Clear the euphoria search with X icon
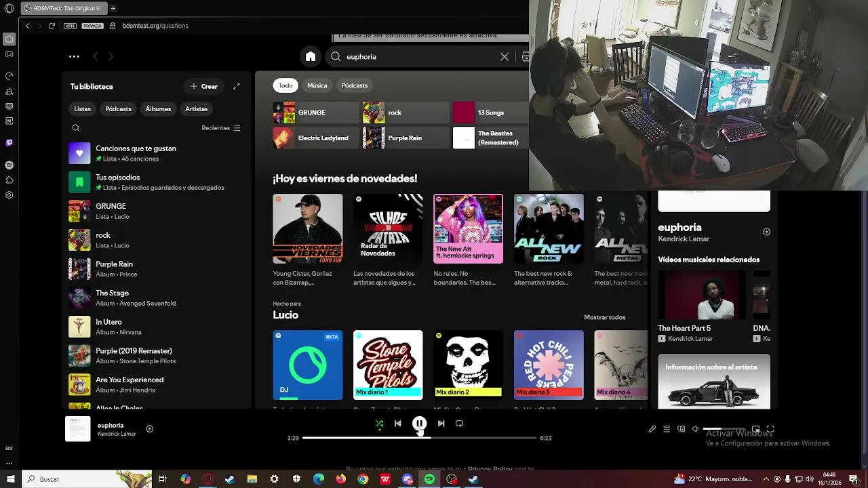The height and width of the screenshot is (488, 868). pos(505,57)
